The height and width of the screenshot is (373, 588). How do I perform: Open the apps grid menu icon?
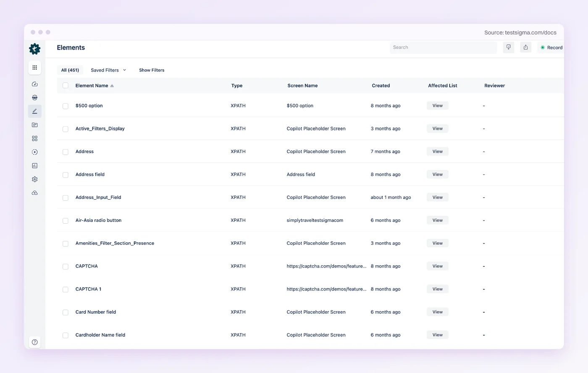coord(35,67)
